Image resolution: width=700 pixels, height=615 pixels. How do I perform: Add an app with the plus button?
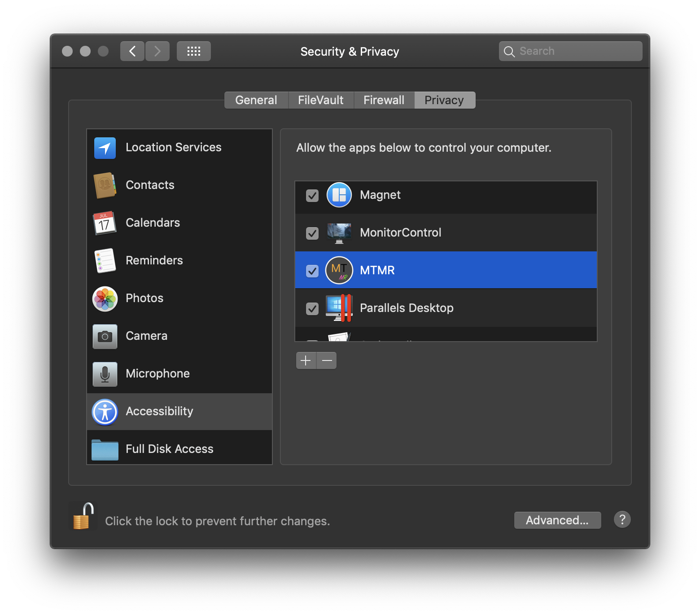tap(306, 360)
